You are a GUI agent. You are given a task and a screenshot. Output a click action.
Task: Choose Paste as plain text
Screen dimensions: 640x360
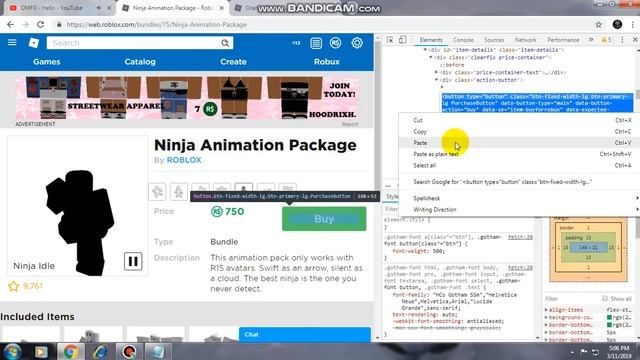coord(519,154)
